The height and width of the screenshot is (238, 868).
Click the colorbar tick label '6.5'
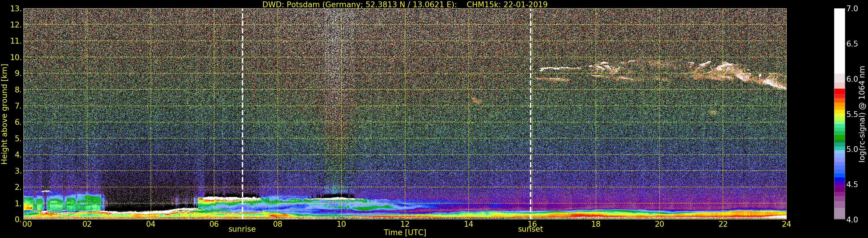click(x=852, y=44)
